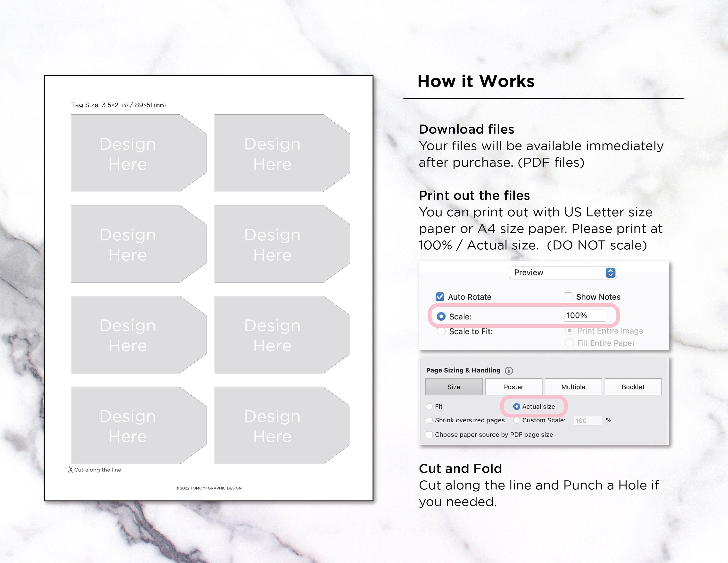The image size is (728, 563).
Task: Click the Download files heading
Action: 466,129
